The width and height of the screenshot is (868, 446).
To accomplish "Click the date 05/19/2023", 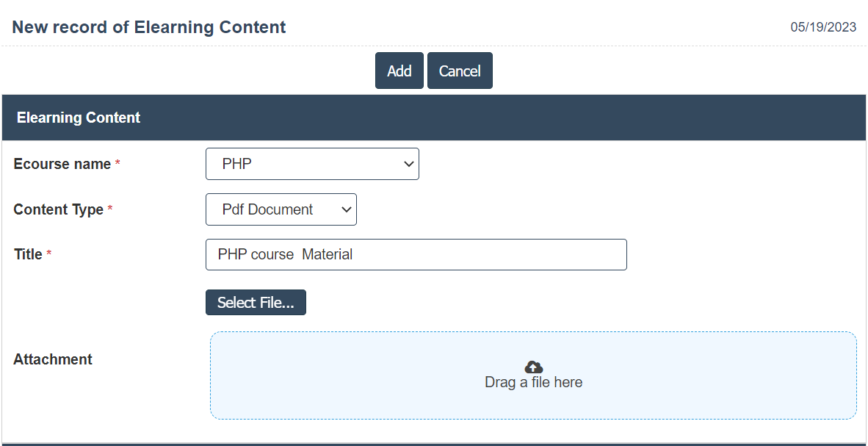I will click(x=823, y=27).
